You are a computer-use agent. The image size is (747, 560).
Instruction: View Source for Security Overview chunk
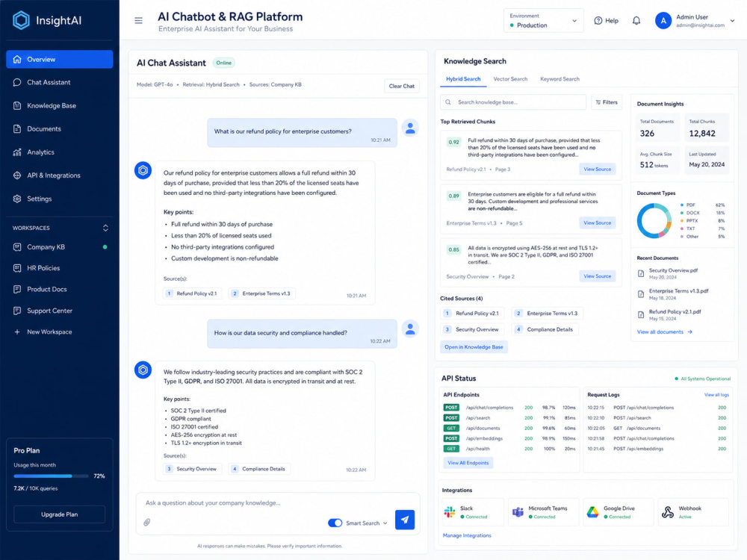pos(597,276)
